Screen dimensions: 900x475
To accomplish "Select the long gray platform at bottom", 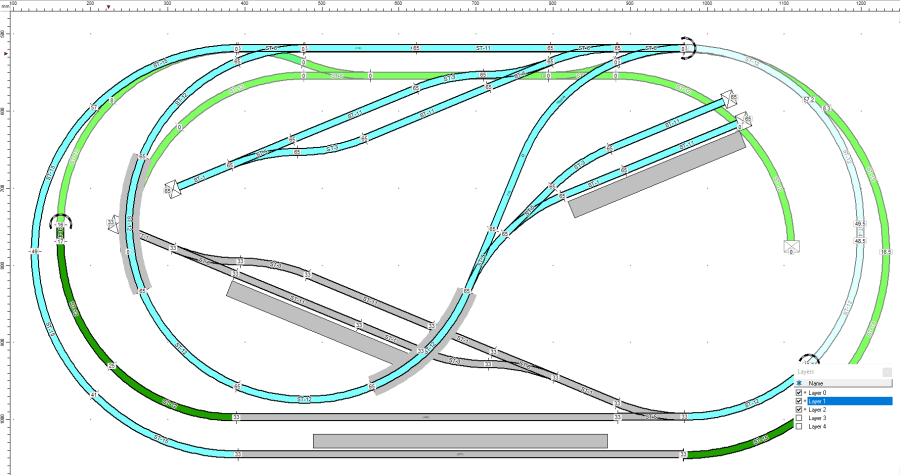I will point(460,441).
